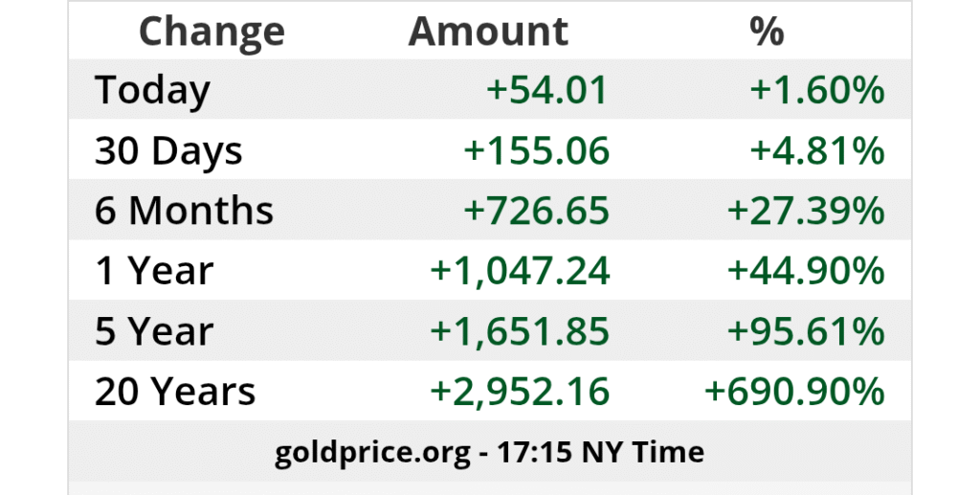
Task: Select the 6 Months row label
Action: coord(185,211)
